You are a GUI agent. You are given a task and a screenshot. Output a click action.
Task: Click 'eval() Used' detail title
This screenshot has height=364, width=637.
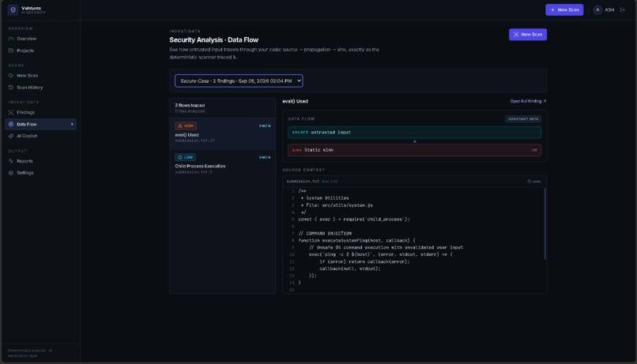295,101
